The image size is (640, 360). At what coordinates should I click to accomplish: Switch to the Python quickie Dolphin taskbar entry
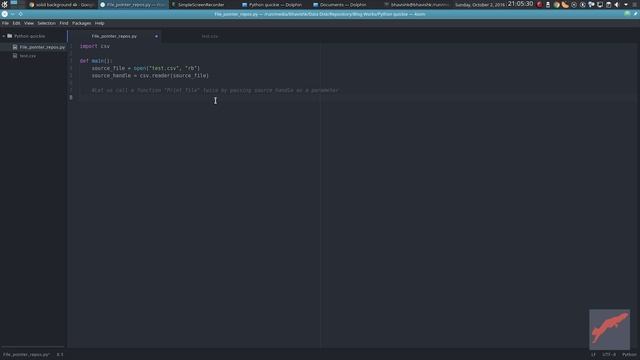pyautogui.click(x=275, y=5)
